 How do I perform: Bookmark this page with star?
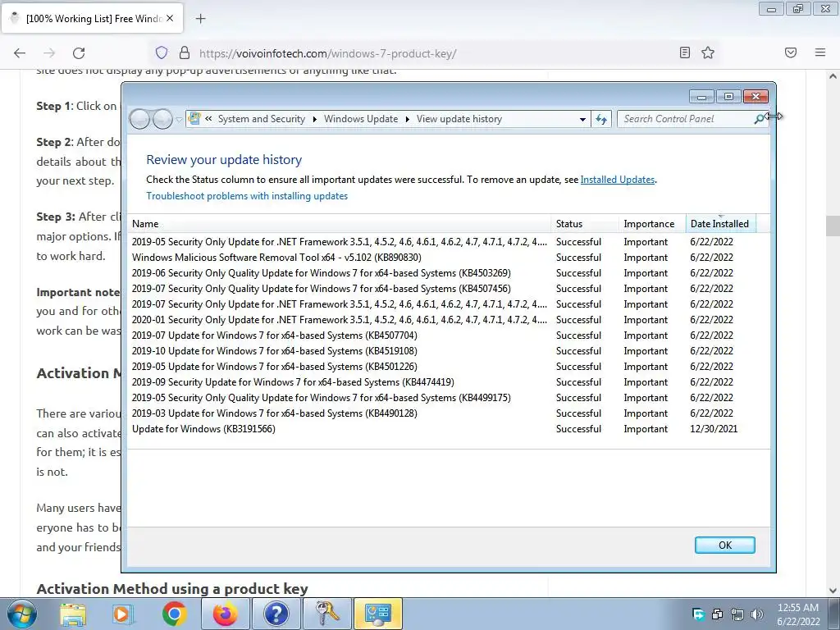click(708, 52)
